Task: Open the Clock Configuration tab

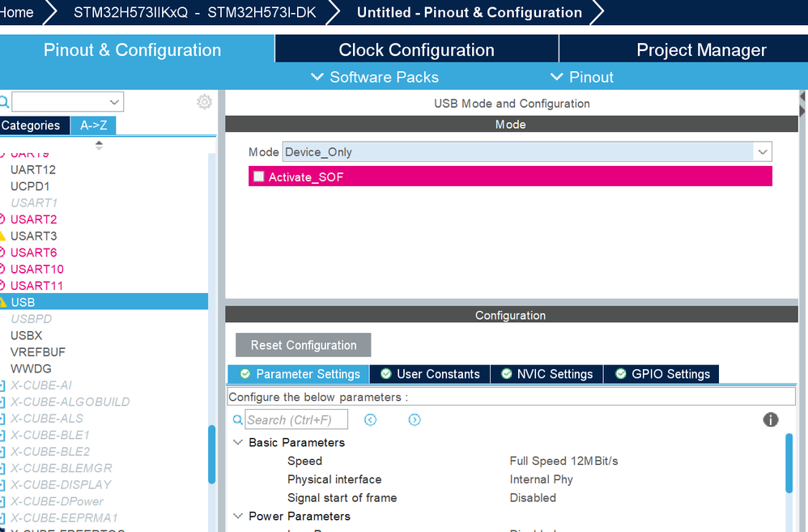Action: [416, 49]
